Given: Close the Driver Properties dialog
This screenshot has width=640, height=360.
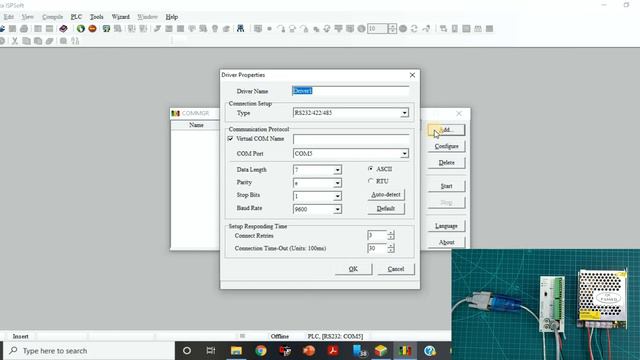Looking at the screenshot, I should (412, 75).
